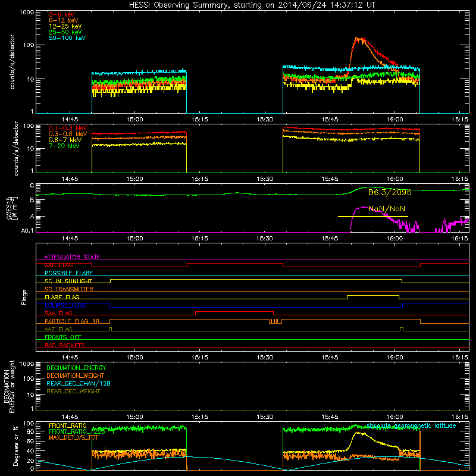Select the 12-25 keV legend label
Image resolution: width=476 pixels, height=476 pixels.
(x=65, y=26)
